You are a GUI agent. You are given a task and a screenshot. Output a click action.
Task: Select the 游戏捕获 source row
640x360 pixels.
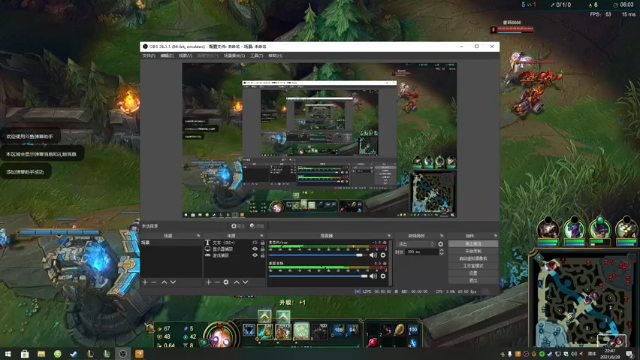click(235, 255)
